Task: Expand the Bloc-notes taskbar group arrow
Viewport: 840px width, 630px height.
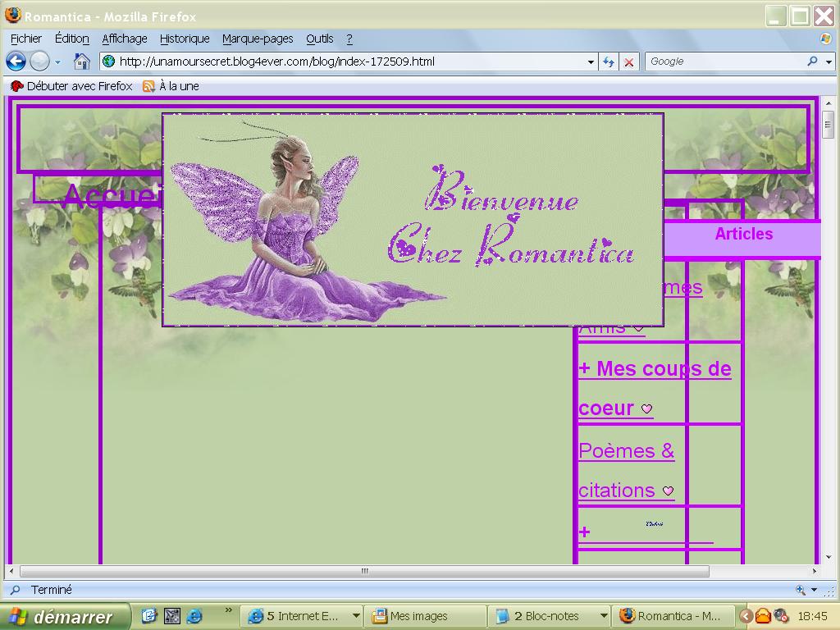Action: [x=603, y=616]
